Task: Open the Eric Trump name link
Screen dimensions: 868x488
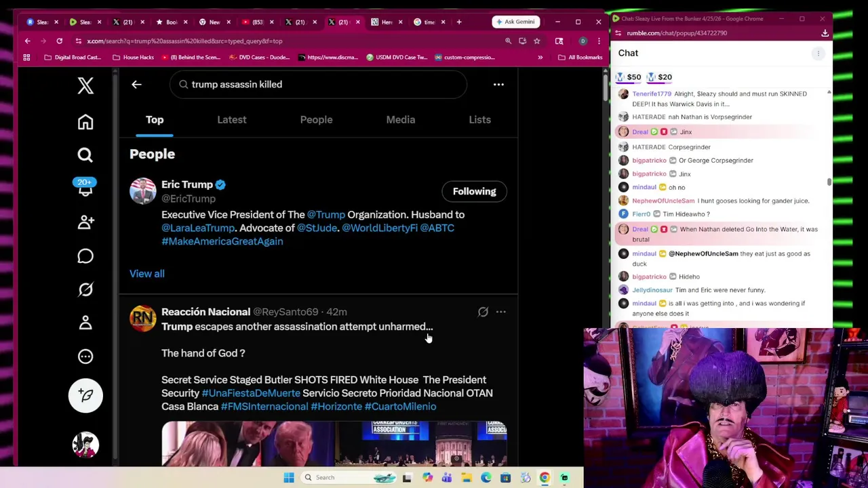Action: coord(187,184)
